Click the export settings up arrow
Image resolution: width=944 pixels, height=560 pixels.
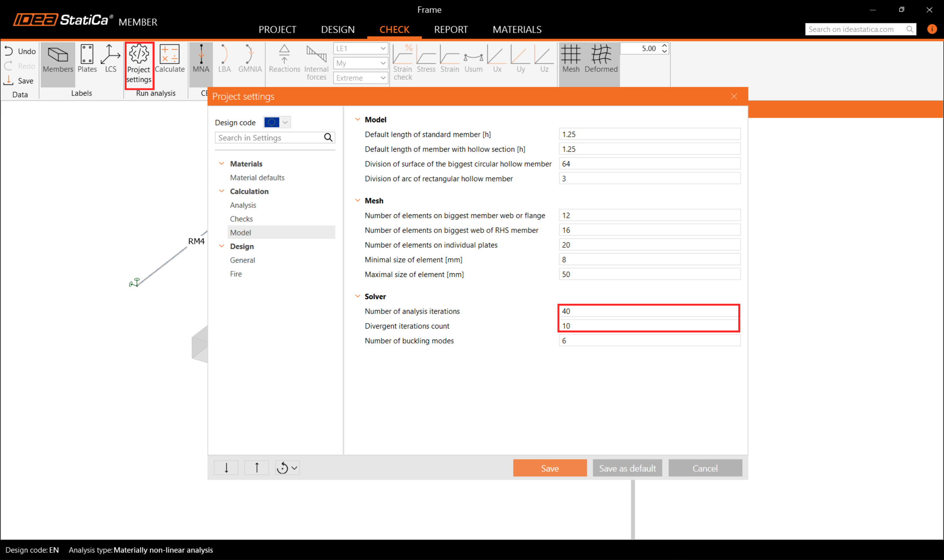coord(256,468)
